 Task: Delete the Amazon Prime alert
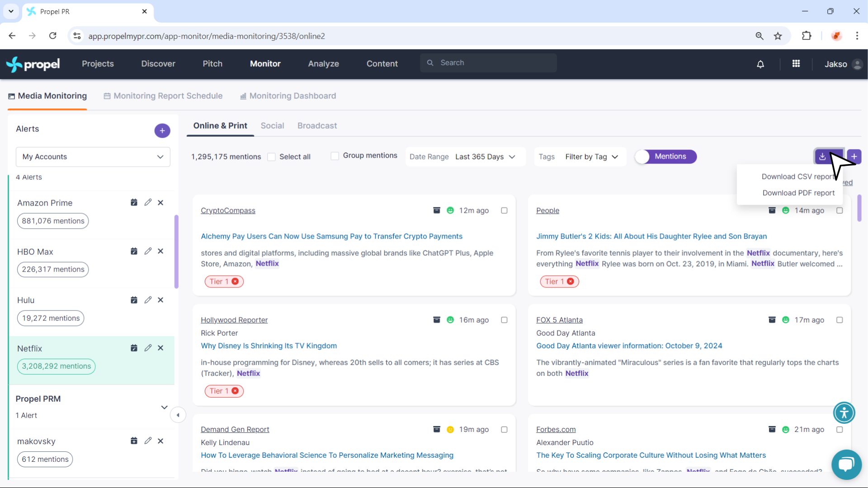click(160, 202)
